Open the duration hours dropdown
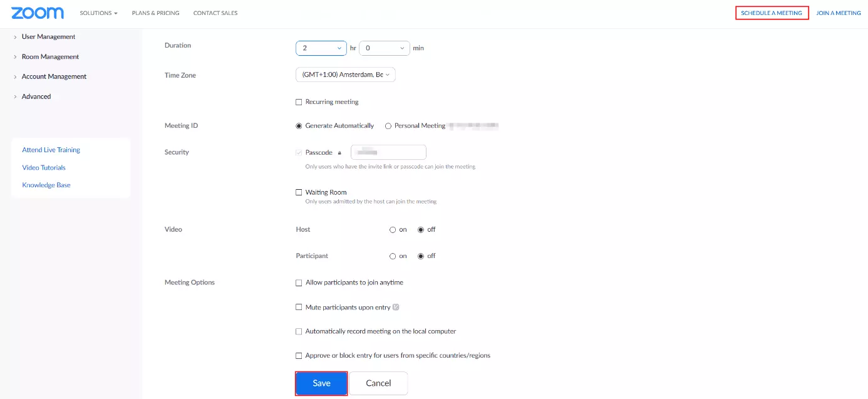Image resolution: width=868 pixels, height=399 pixels. [321, 48]
